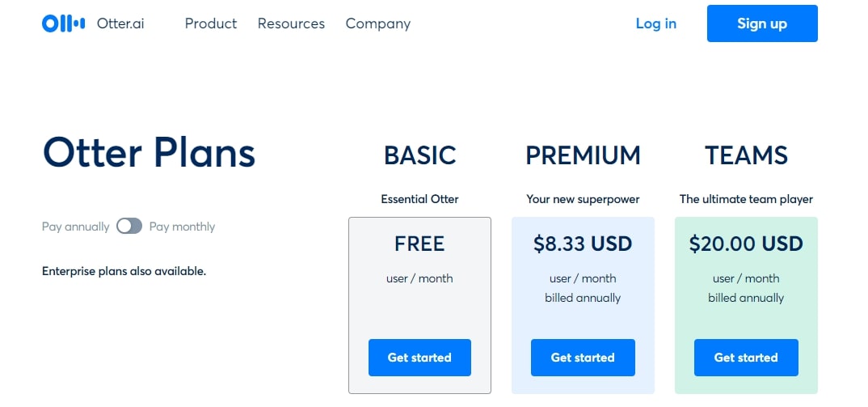Click the Otter.ai logo icon
Viewport: 868px width, 407px height.
[x=64, y=23]
